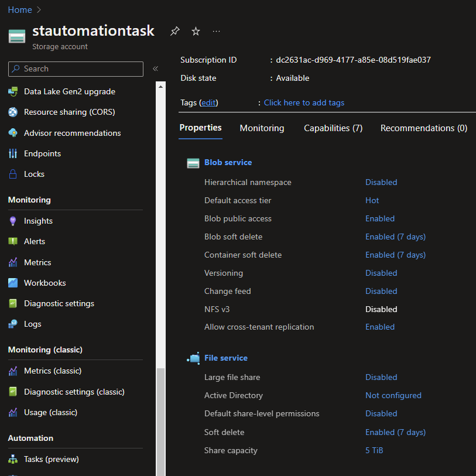Click the Tags edit link
476x476 pixels.
click(x=209, y=102)
